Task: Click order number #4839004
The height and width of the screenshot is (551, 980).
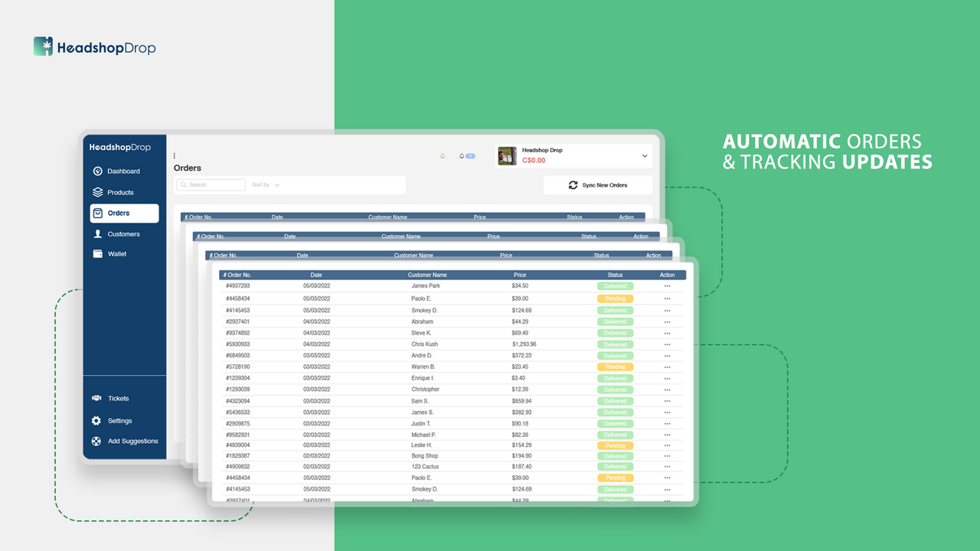Action: 237,445
